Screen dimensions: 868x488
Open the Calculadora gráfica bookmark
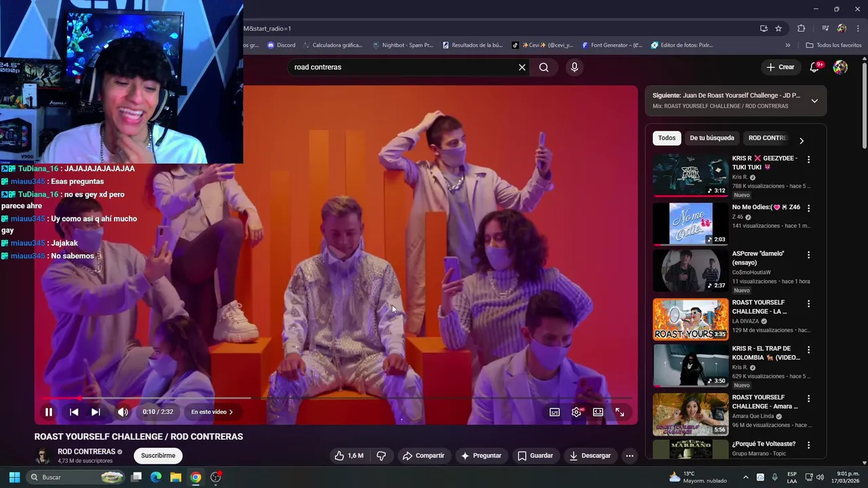333,45
